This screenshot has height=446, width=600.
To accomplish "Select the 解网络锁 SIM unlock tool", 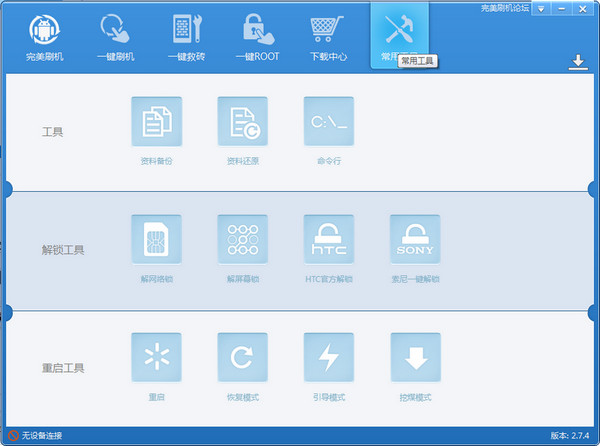I will click(x=156, y=240).
